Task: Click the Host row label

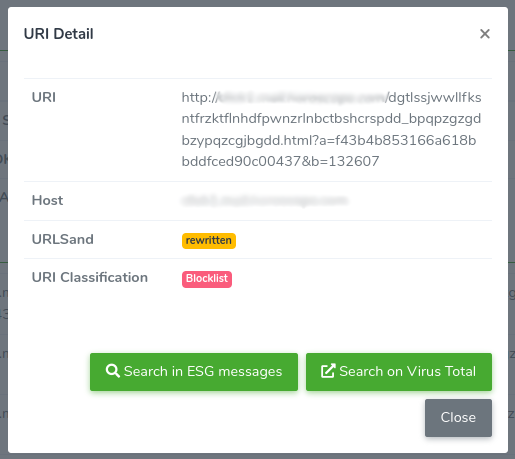Action: tap(47, 201)
